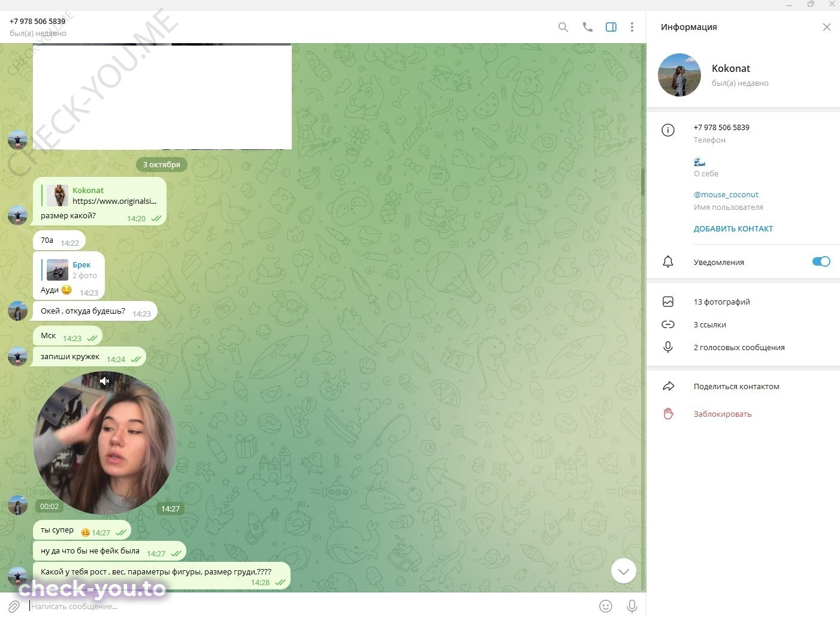Click the chat header phone number title

[37, 21]
